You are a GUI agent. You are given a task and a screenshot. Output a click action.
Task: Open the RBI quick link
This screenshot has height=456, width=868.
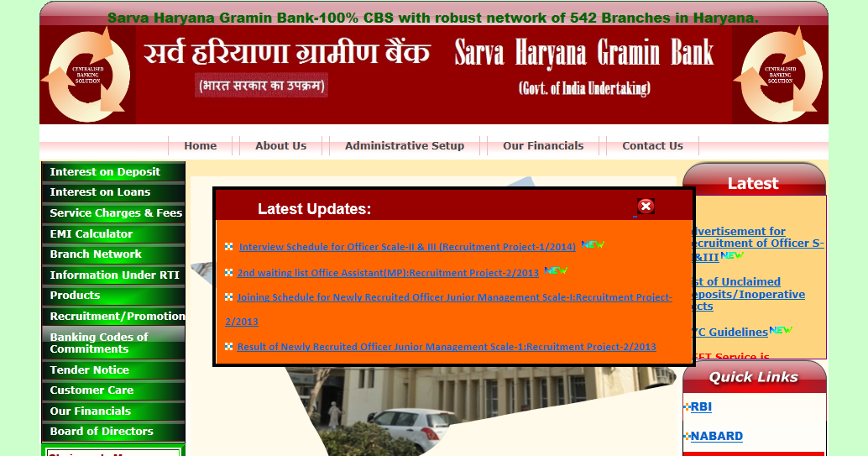tap(701, 406)
